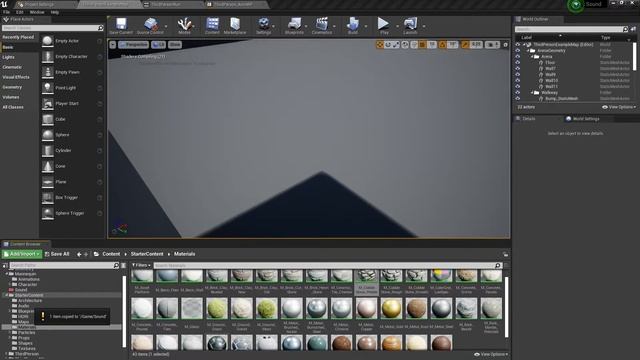Screen dimensions: 640x360
Task: Click the viewport scale mode icon
Action: (x=396, y=44)
